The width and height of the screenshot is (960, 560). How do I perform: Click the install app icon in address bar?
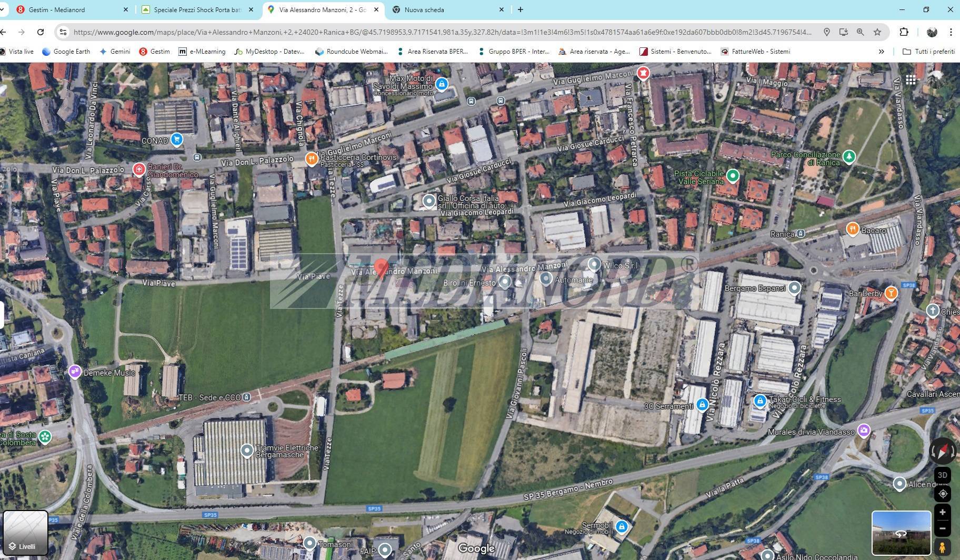pyautogui.click(x=843, y=32)
